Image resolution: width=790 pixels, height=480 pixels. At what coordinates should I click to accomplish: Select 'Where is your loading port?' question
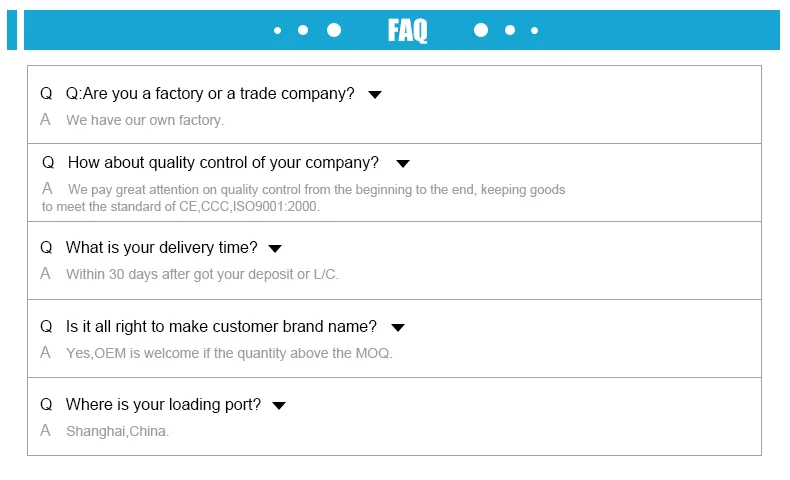point(163,405)
